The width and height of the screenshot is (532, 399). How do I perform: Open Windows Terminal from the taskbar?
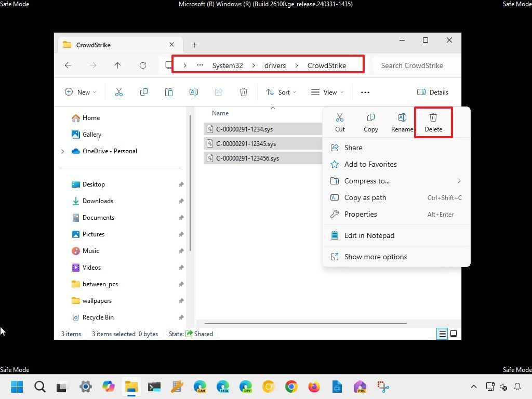(153, 387)
